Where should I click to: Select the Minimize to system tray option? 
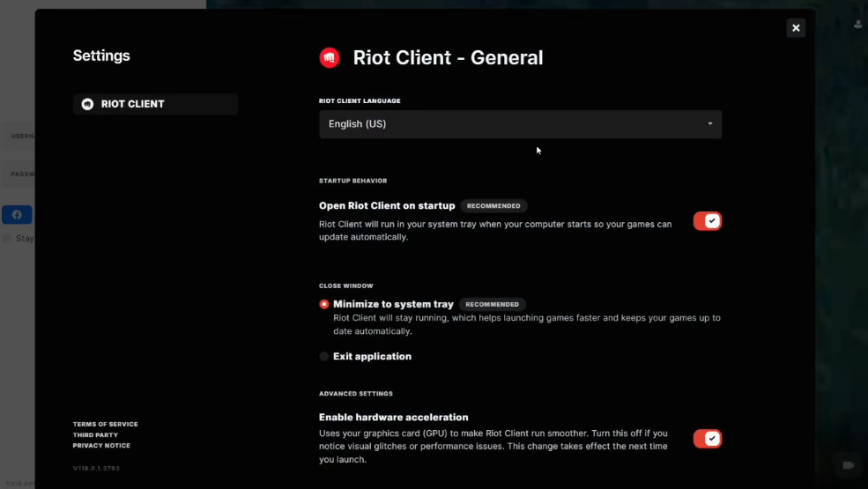point(324,304)
